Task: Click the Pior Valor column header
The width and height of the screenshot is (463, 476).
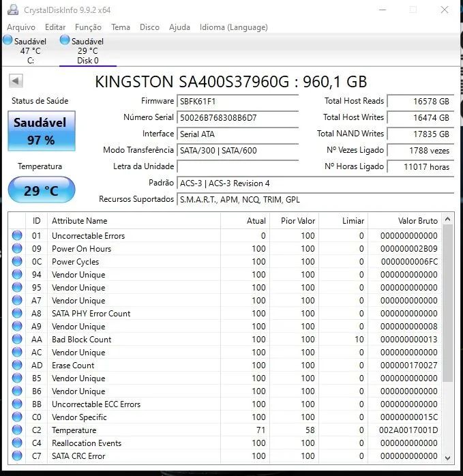Action: (294, 221)
